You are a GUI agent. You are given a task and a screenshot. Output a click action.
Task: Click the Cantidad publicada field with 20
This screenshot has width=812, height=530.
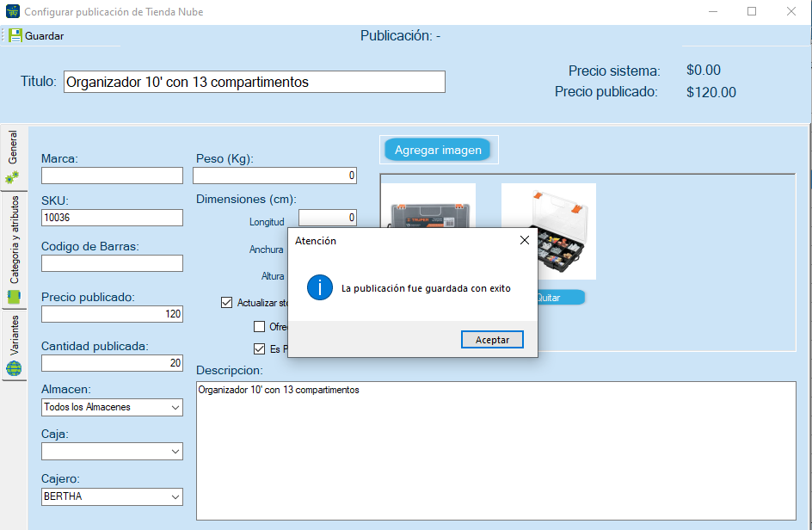112,363
